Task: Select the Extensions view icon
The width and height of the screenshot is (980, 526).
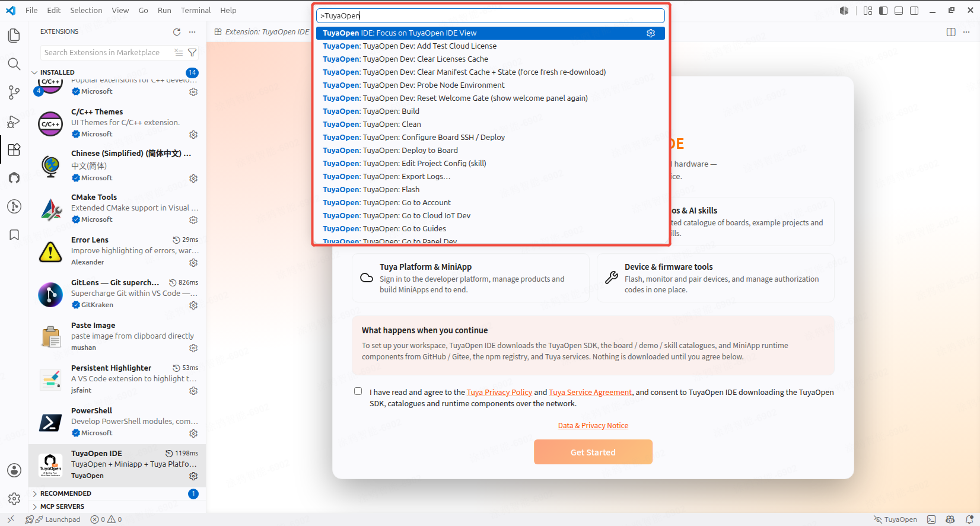Action: (14, 149)
